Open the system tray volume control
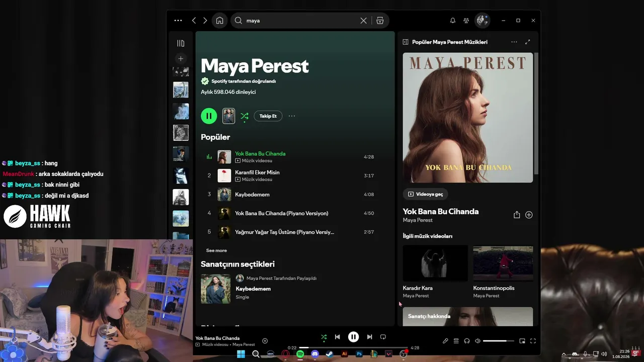Screen dimensions: 644x362 tap(604, 354)
